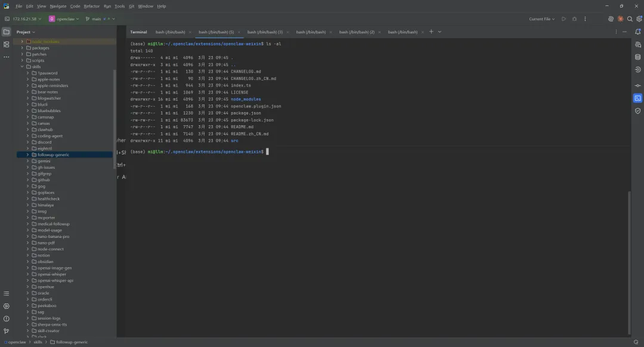Click the status bar icon at bottom right
The height and width of the screenshot is (347, 644).
pos(636,342)
